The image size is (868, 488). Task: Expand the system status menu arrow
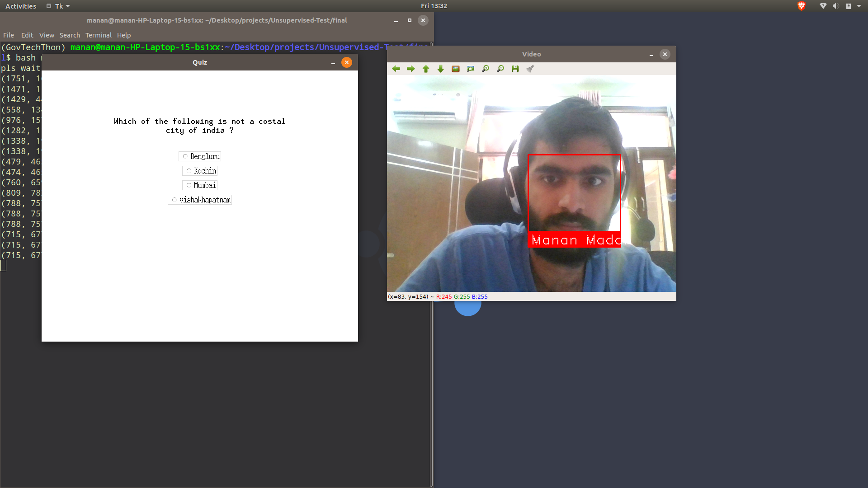tap(859, 6)
